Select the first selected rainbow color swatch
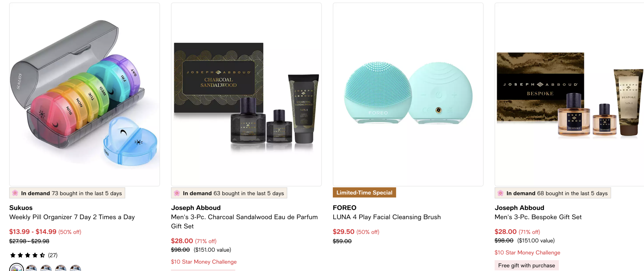644x271 pixels. (x=17, y=268)
